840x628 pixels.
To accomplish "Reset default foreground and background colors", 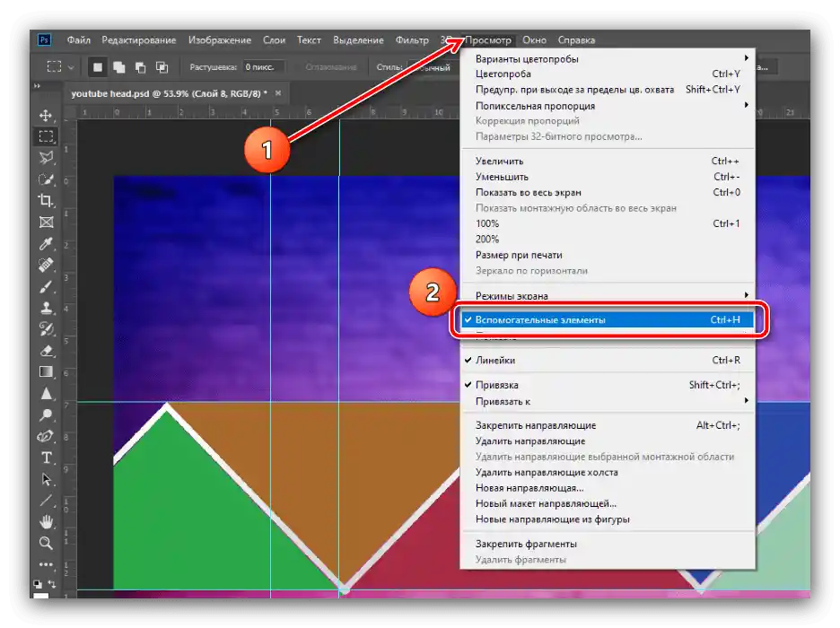I will pyautogui.click(x=37, y=584).
